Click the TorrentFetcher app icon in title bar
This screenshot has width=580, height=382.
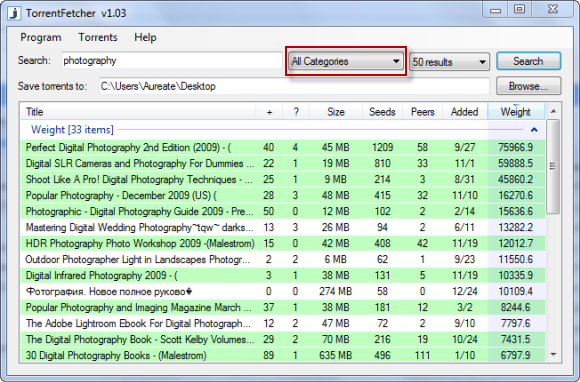tap(14, 13)
